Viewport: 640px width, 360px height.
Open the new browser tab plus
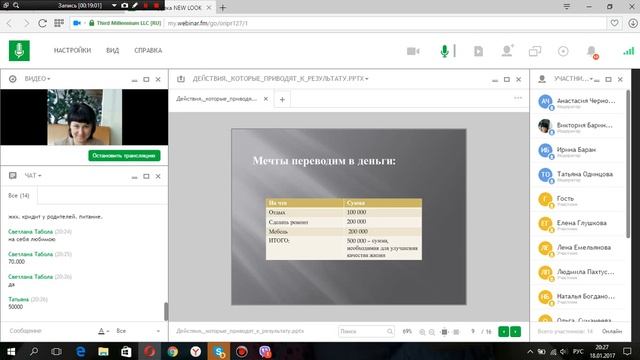click(x=223, y=7)
